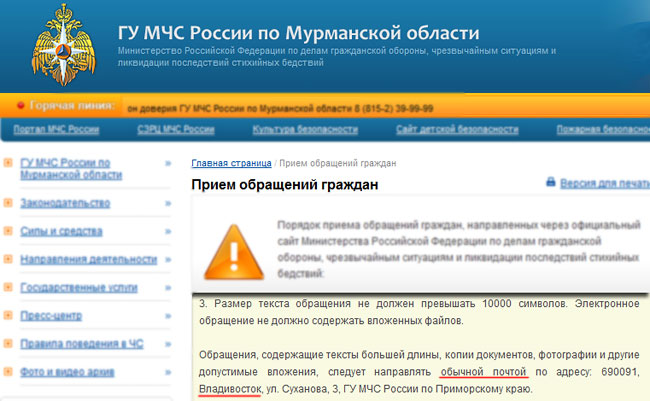Screen dimensions: 650x401
Task: Click the Главная страница breadcrumb link
Action: coord(231,163)
